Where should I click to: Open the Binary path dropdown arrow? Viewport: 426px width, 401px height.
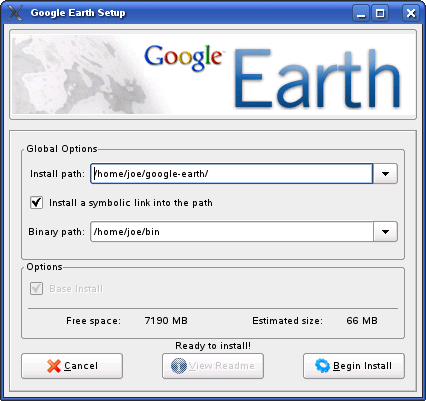pyautogui.click(x=385, y=232)
